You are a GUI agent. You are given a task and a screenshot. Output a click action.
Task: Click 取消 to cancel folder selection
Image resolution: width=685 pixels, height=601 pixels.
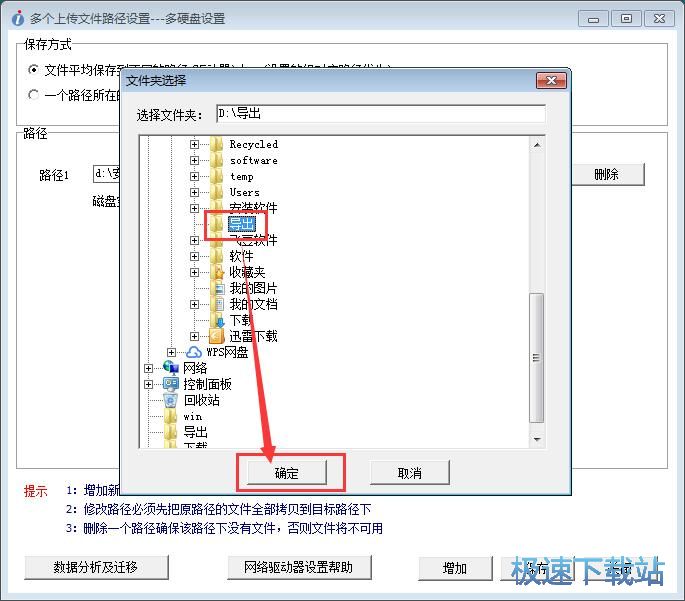[410, 473]
